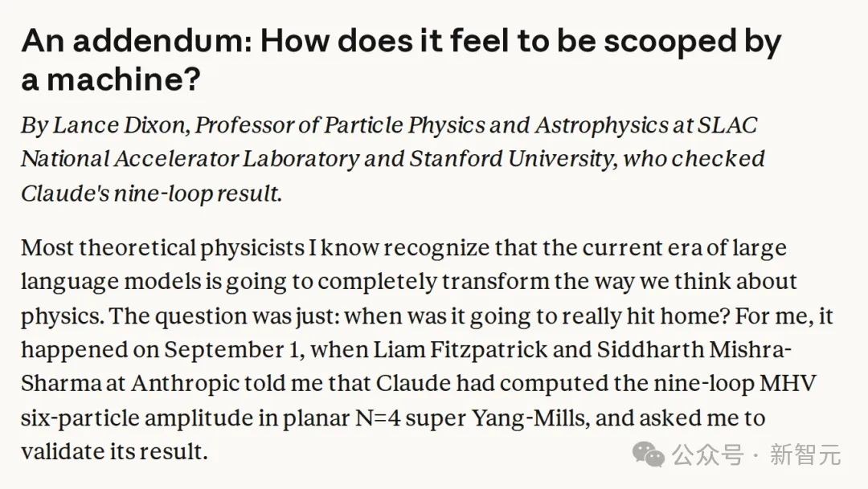Click the author name Lance Dixon
Image resolution: width=868 pixels, height=489 pixels.
(x=119, y=125)
